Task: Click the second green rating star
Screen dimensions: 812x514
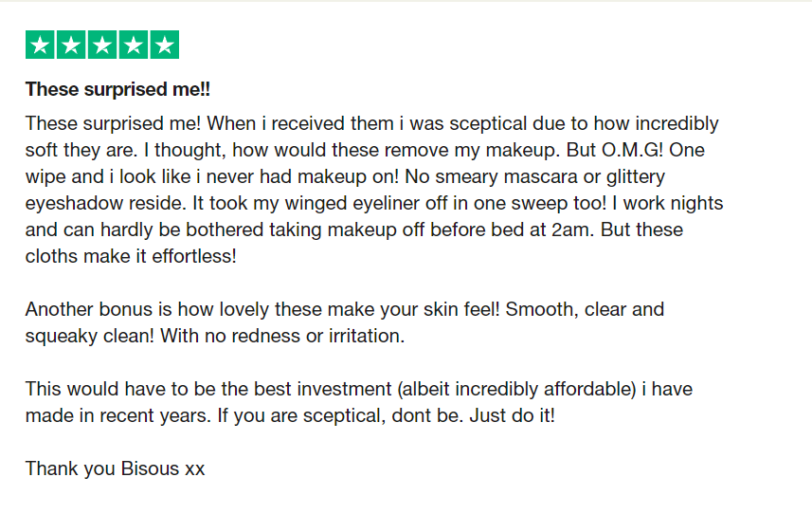Action: (71, 45)
